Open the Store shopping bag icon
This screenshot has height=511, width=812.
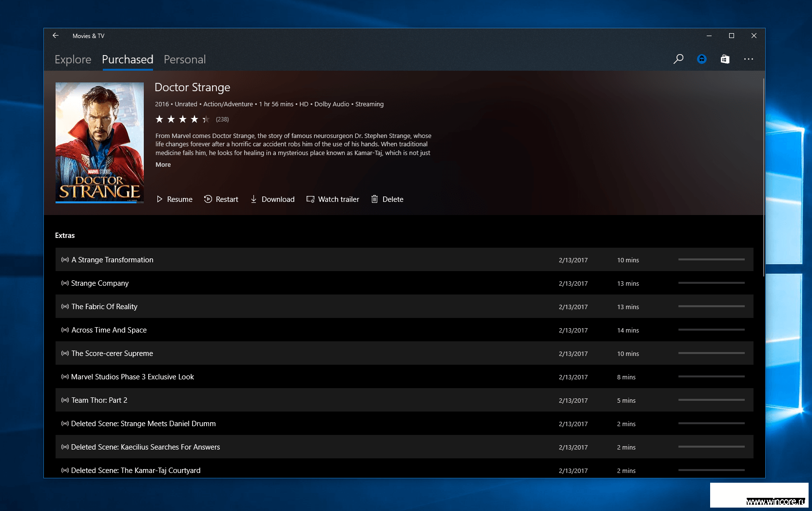click(725, 59)
